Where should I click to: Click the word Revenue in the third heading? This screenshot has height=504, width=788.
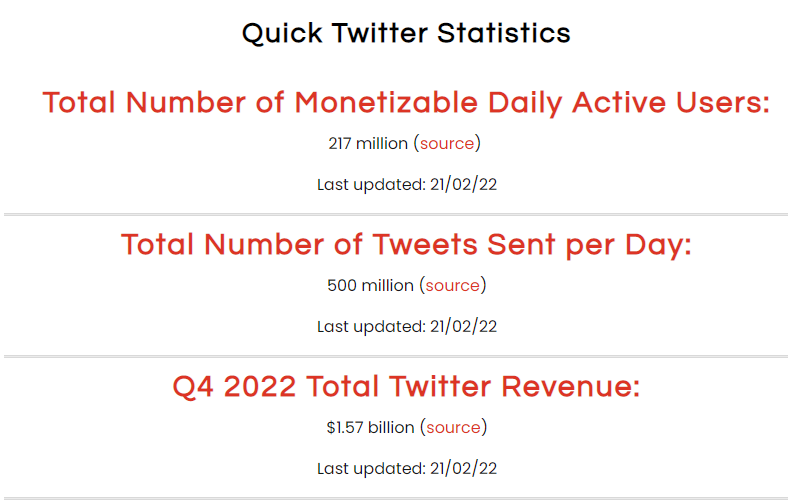[x=571, y=387]
